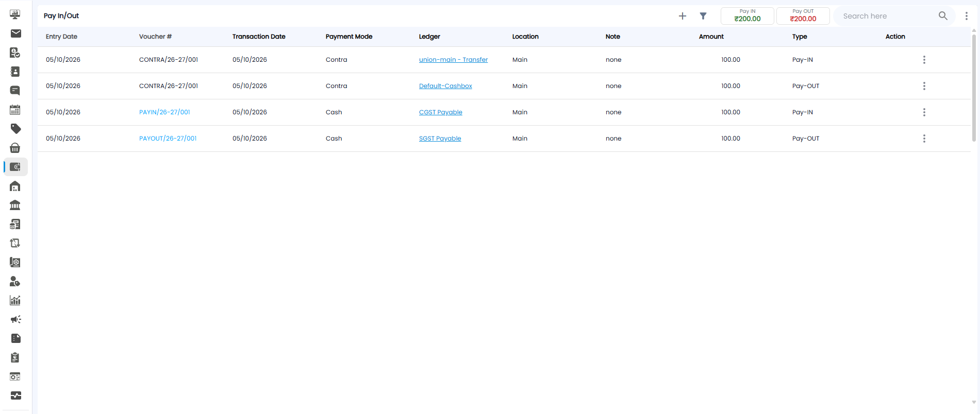Click the vertical scrollbar of the table

click(974, 88)
